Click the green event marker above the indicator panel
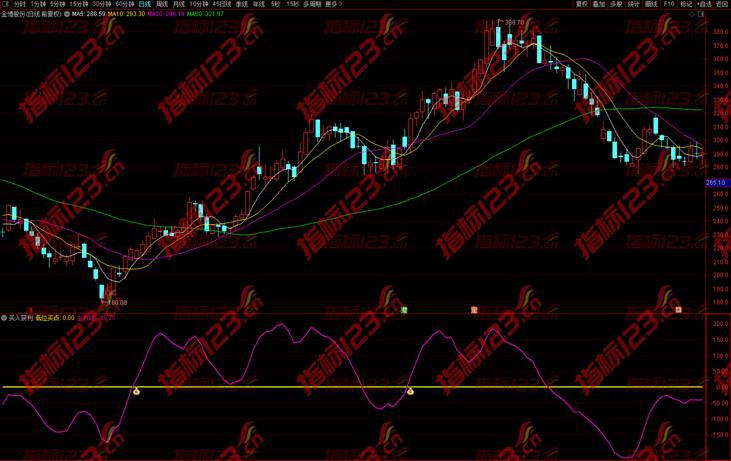This screenshot has height=461, width=731. click(404, 310)
